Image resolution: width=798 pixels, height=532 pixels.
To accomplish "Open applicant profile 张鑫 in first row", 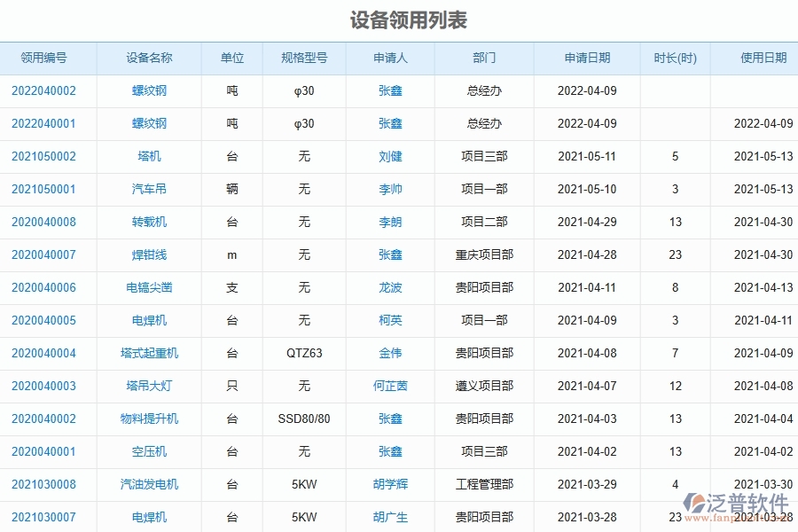I will tap(391, 91).
